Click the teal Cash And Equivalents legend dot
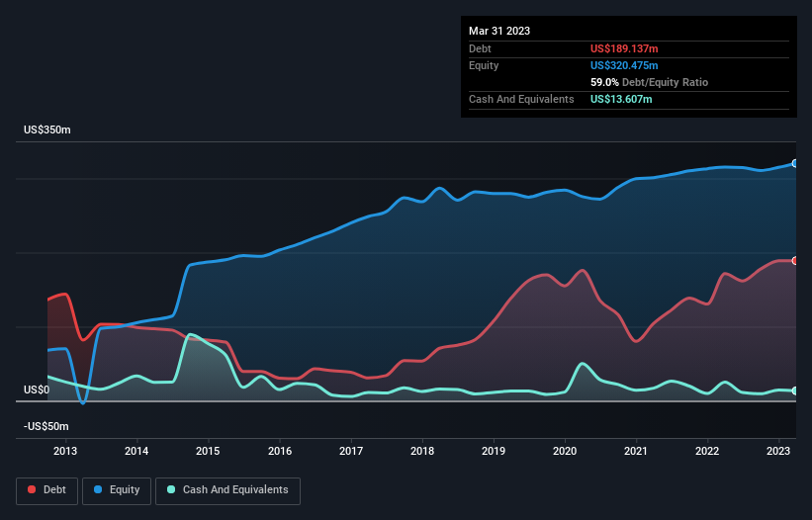 [172, 490]
